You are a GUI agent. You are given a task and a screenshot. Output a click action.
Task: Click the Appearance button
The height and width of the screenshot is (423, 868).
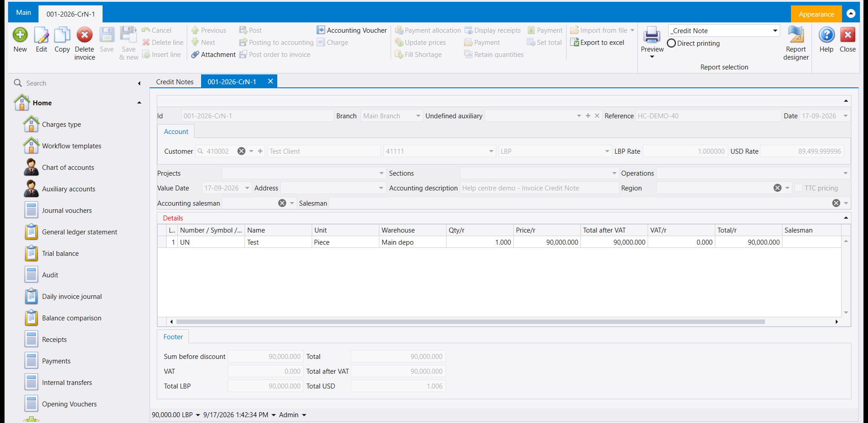click(816, 14)
